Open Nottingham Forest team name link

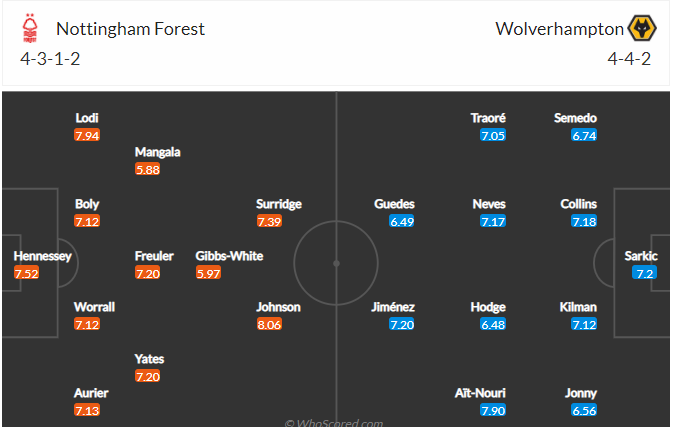[130, 29]
